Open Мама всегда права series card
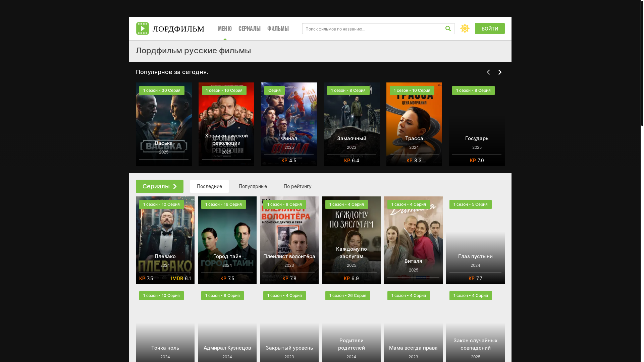Viewport: 644px width, 362px height. tap(413, 325)
